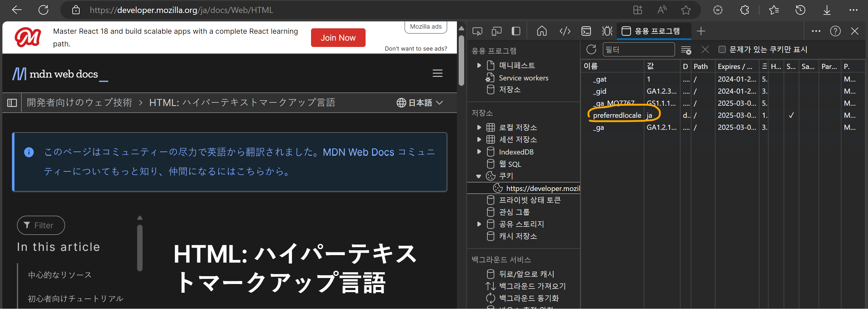Refresh the cookie table
The image size is (868, 309).
coord(591,49)
